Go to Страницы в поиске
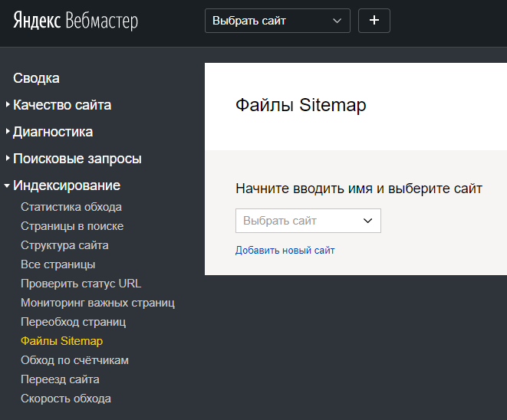This screenshot has height=420, width=507. pyautogui.click(x=72, y=226)
